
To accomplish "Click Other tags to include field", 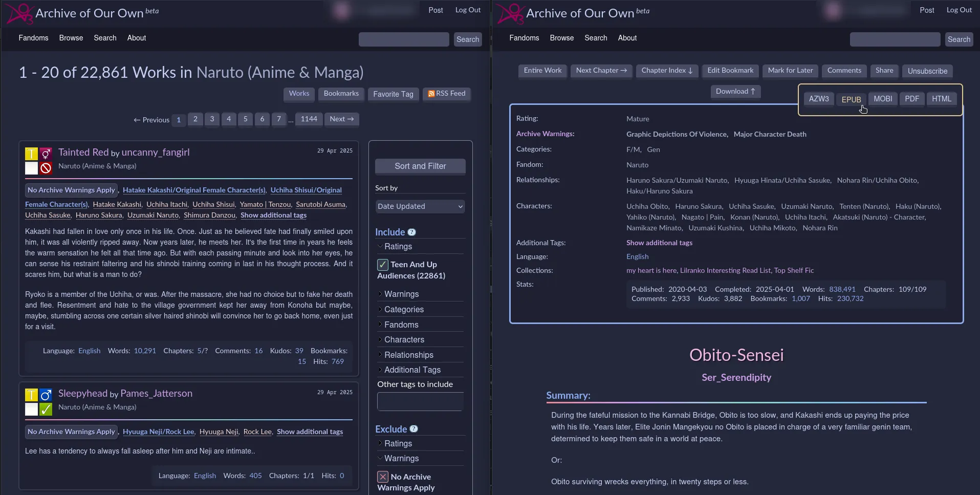I will [x=420, y=402].
